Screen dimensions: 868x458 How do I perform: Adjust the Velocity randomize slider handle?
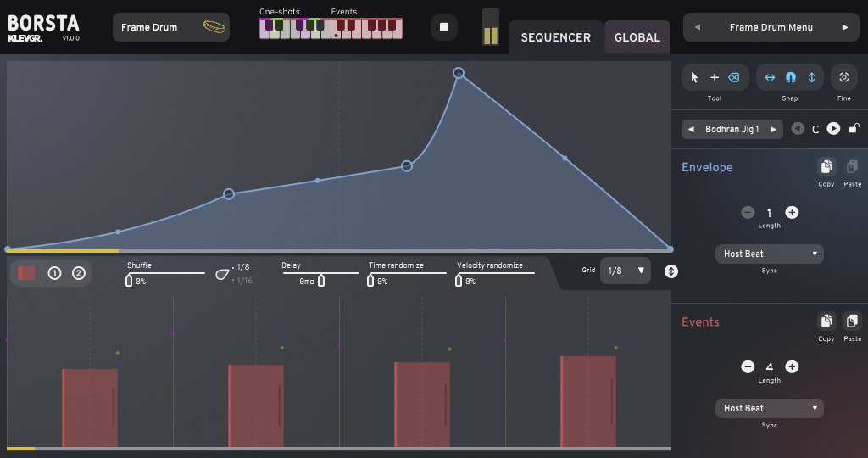click(459, 280)
